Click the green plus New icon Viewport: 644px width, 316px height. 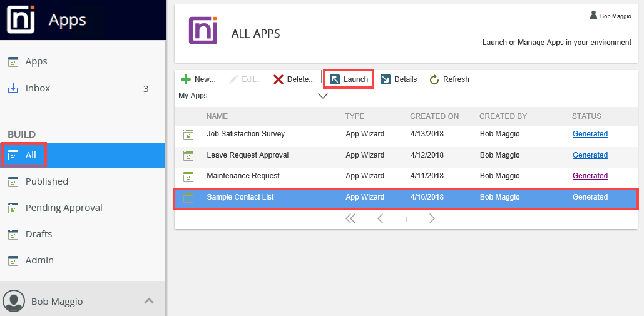coord(186,79)
